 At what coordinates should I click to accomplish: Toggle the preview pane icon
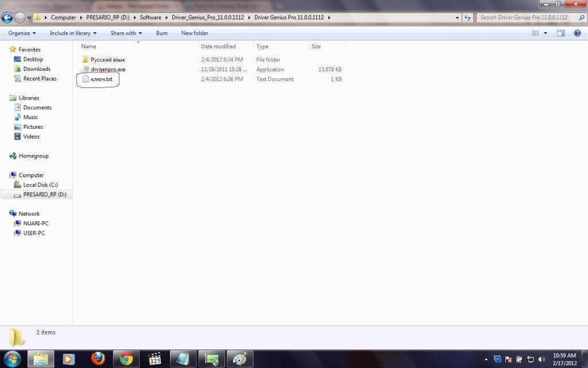(x=560, y=33)
